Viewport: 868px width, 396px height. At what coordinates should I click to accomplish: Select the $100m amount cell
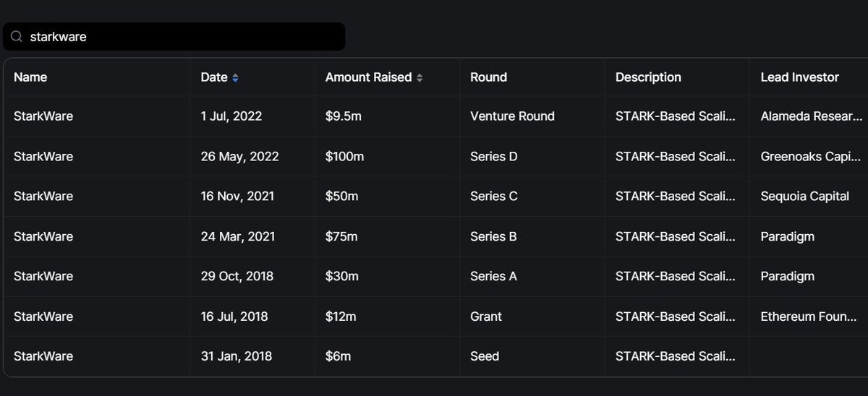click(x=345, y=156)
